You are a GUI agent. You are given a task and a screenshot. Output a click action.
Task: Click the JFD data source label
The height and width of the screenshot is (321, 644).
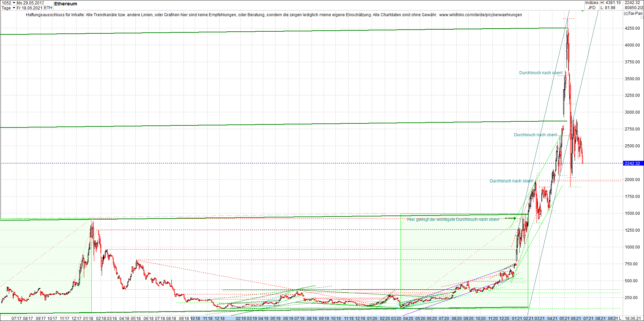tap(592, 8)
